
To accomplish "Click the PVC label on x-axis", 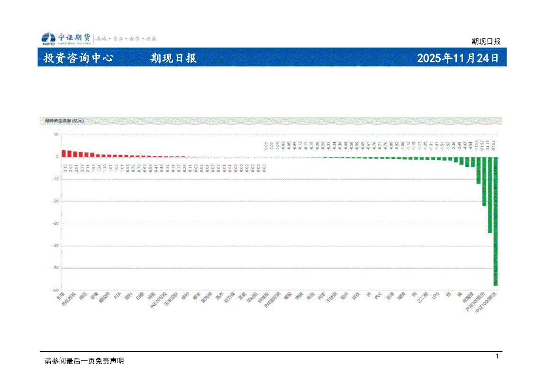I will (378, 295).
